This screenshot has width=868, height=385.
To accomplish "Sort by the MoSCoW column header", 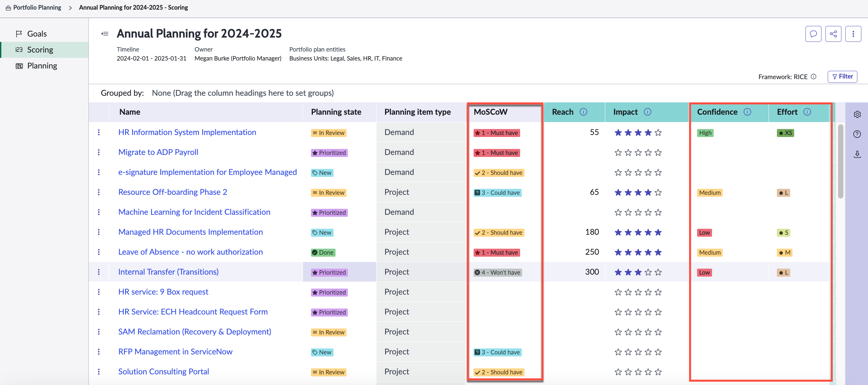I will 490,112.
